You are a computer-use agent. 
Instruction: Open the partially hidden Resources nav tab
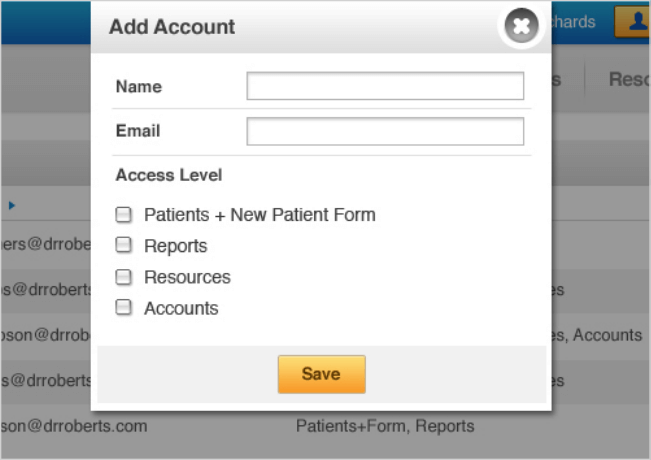pyautogui.click(x=629, y=80)
